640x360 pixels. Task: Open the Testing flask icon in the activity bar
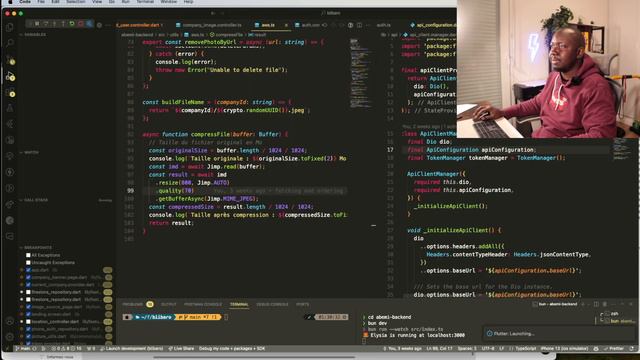[10, 108]
